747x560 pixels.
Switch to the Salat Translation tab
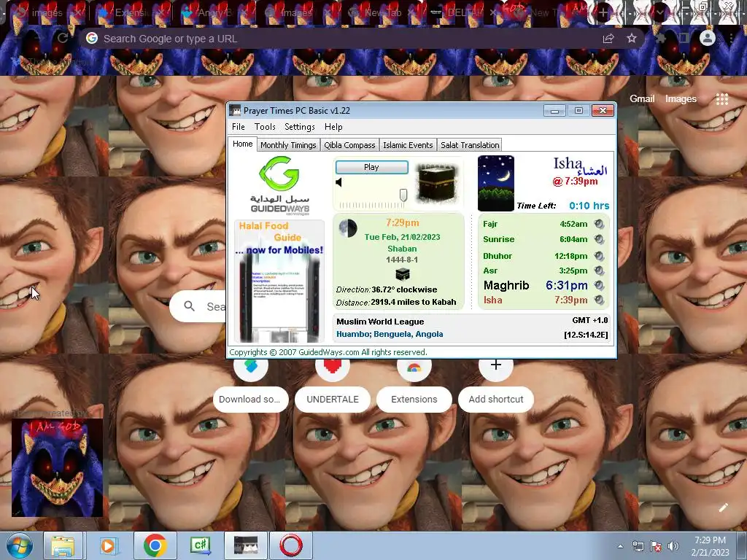[x=470, y=145]
